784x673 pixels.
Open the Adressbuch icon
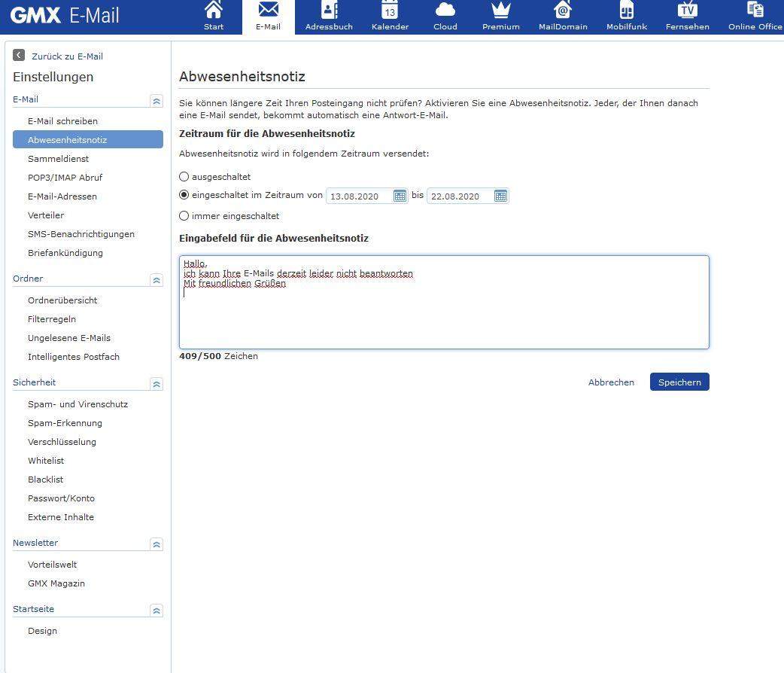328,14
